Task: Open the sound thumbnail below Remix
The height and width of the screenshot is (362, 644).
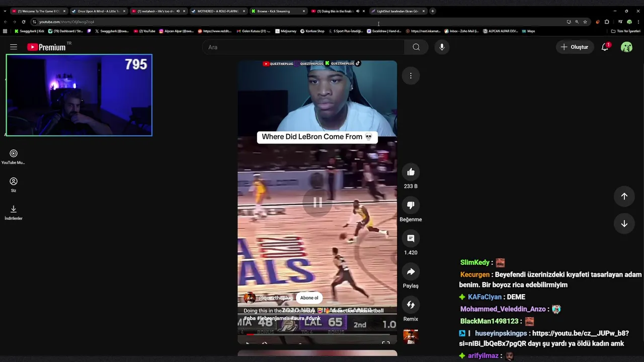Action: pos(411,336)
